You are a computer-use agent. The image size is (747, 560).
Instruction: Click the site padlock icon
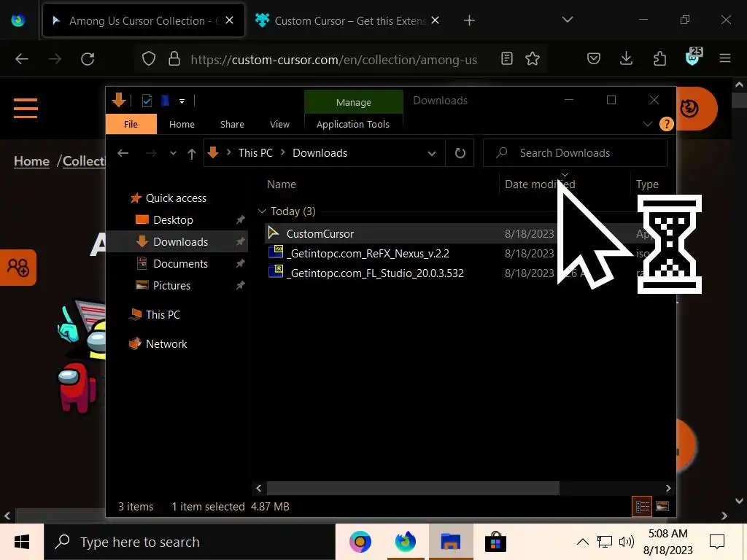click(x=174, y=58)
